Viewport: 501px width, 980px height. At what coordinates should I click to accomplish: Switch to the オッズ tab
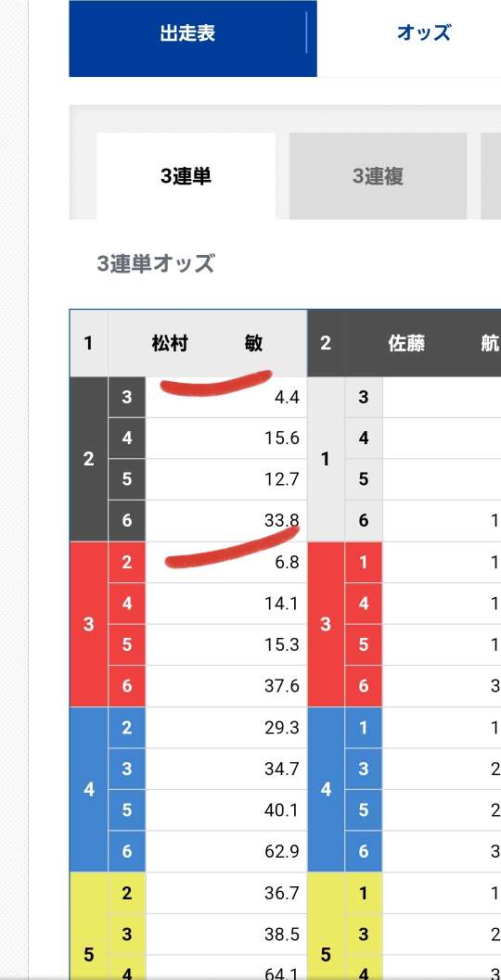(423, 33)
